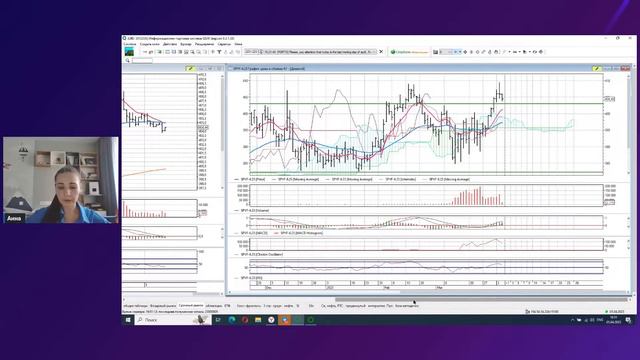
Task: Open the Сервисы menu
Action: [224, 44]
